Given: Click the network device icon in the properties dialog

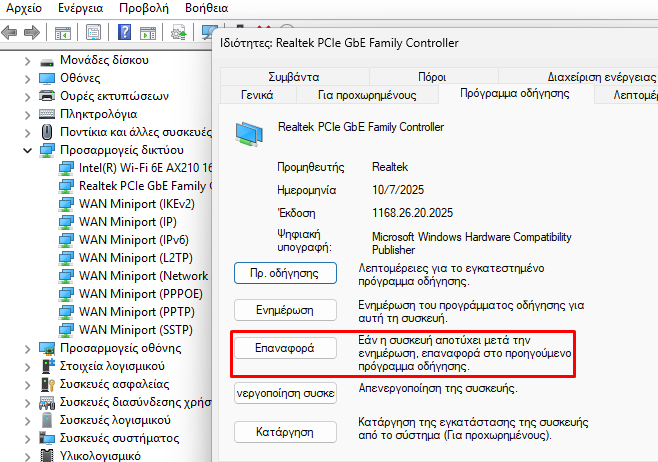Looking at the screenshot, I should 249,134.
